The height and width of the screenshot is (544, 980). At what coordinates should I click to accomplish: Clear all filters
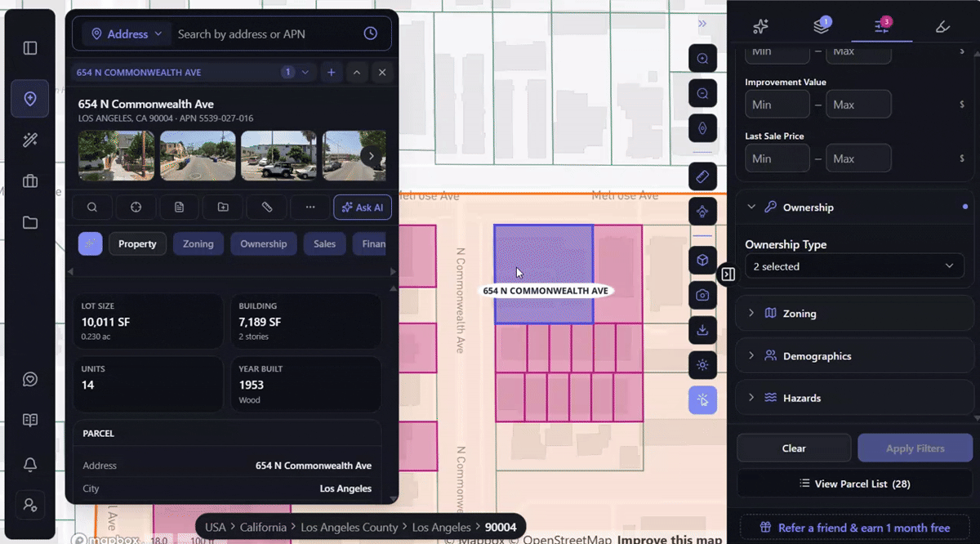click(794, 448)
